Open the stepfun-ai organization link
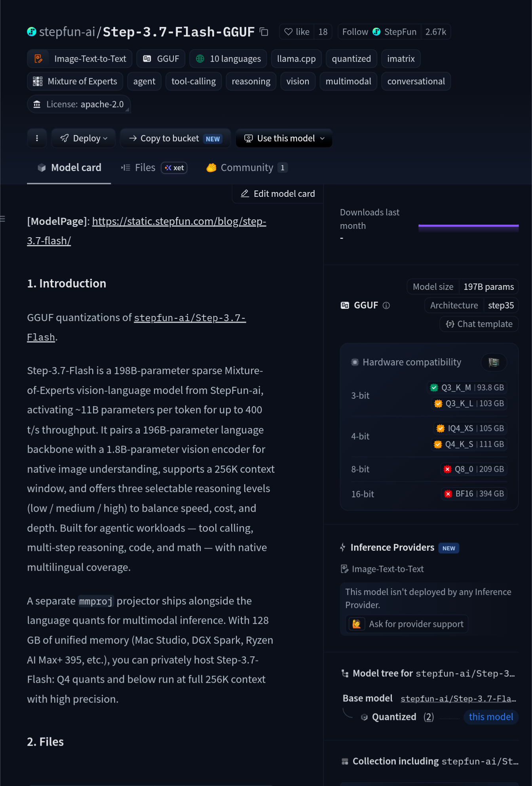Viewport: 532px width, 786px height. (67, 32)
